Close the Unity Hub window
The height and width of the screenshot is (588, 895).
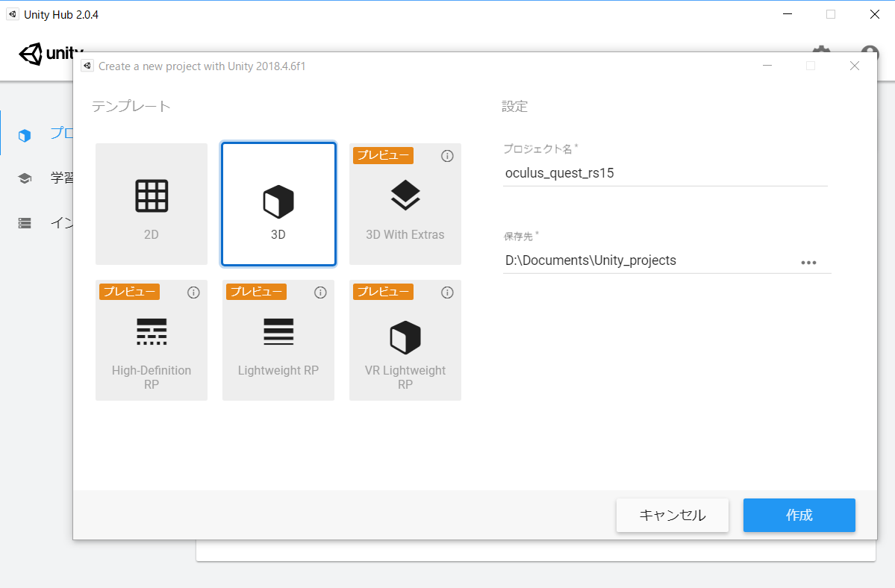point(874,14)
